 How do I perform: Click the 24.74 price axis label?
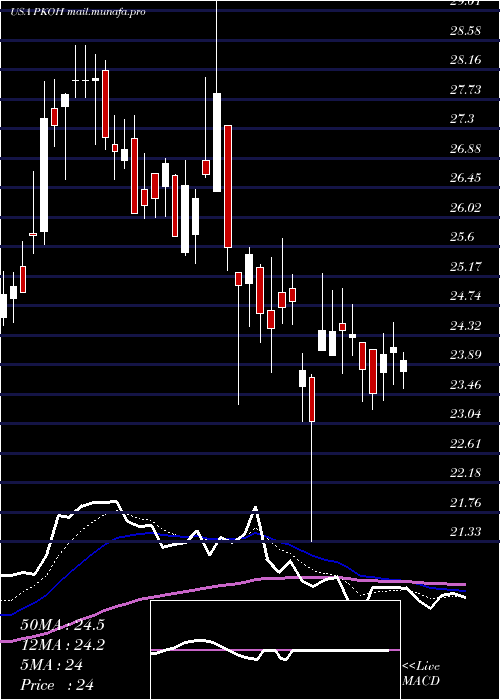pyautogui.click(x=465, y=296)
